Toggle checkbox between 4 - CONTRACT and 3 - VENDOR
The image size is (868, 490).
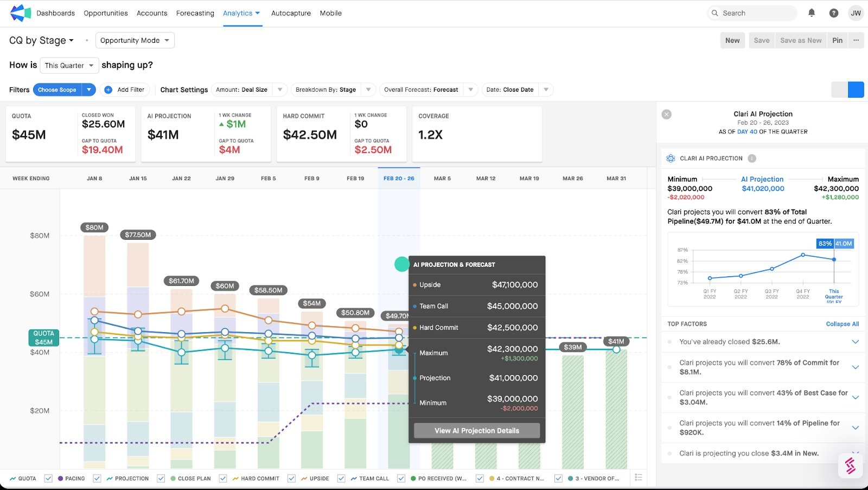click(x=558, y=478)
